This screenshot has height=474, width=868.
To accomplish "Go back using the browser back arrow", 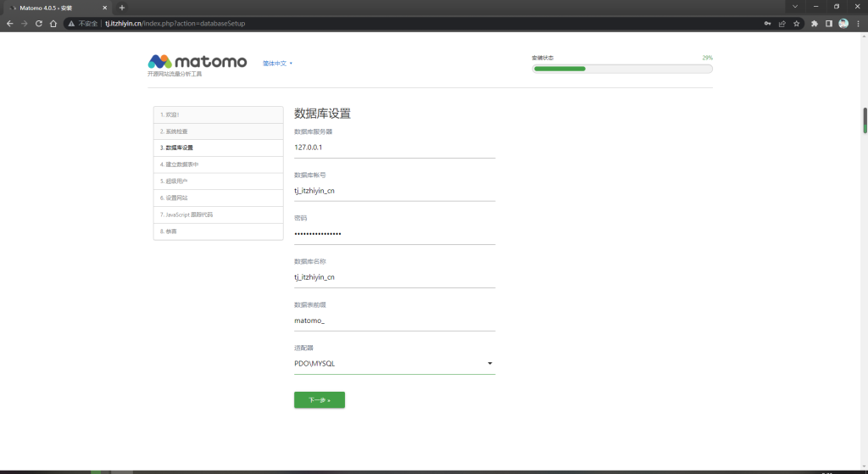I will (x=9, y=24).
